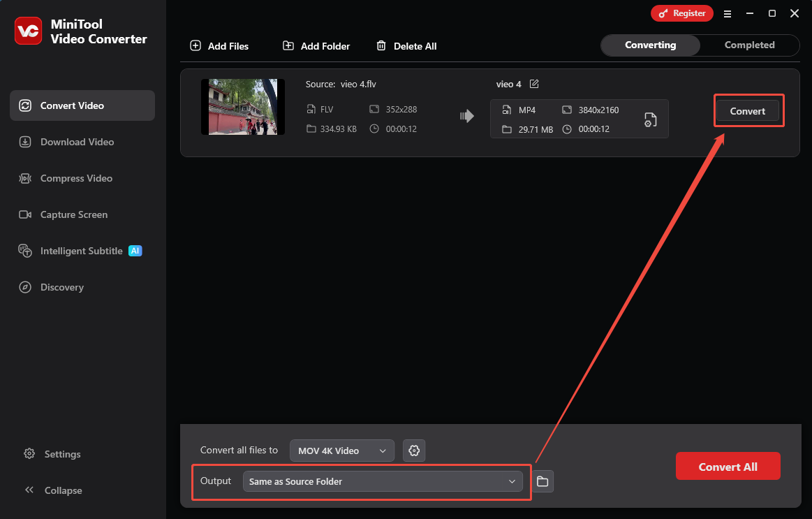
Task: Open the Discovery section
Action: (24, 287)
